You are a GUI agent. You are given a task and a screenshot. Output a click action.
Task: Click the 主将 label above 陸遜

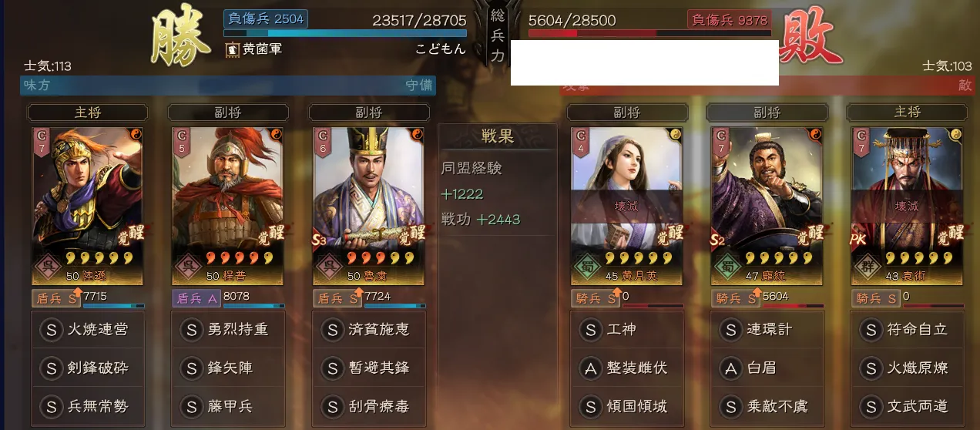click(88, 113)
